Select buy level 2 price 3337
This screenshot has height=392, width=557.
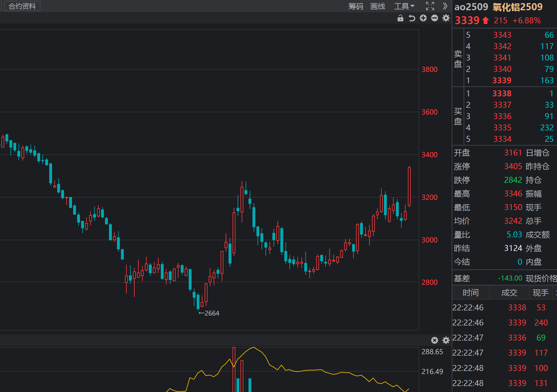coord(502,105)
